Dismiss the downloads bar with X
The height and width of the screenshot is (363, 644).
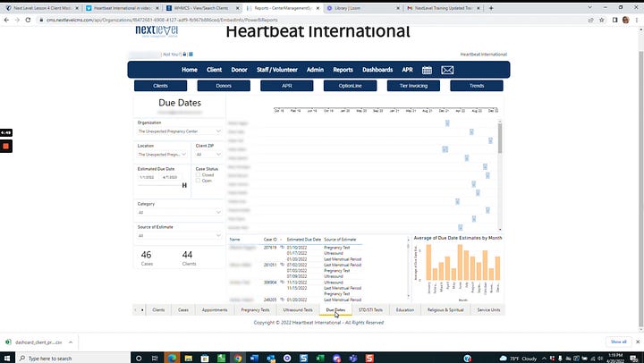pos(638,342)
